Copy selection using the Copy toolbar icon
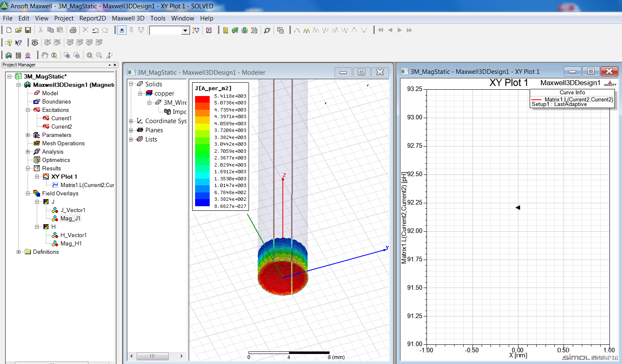This screenshot has height=364, width=622. [51, 30]
